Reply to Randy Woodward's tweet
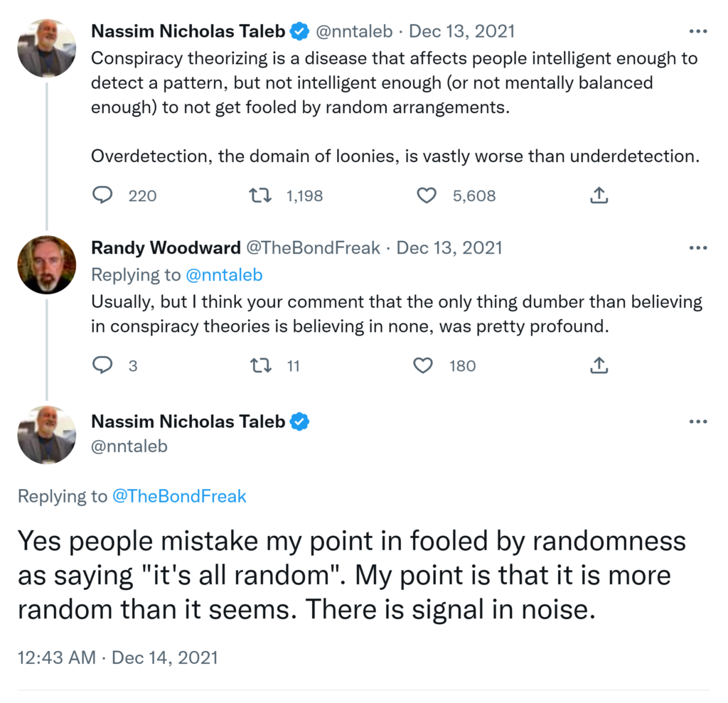 103,365
